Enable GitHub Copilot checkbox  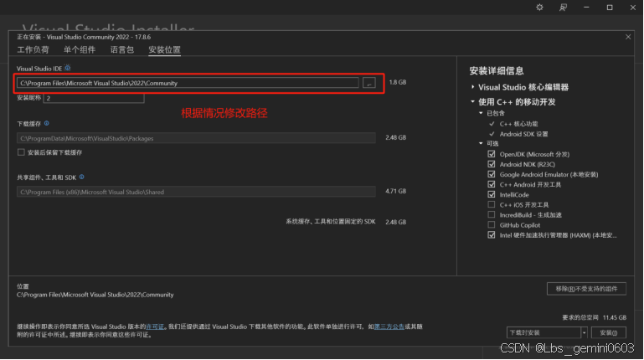(492, 225)
